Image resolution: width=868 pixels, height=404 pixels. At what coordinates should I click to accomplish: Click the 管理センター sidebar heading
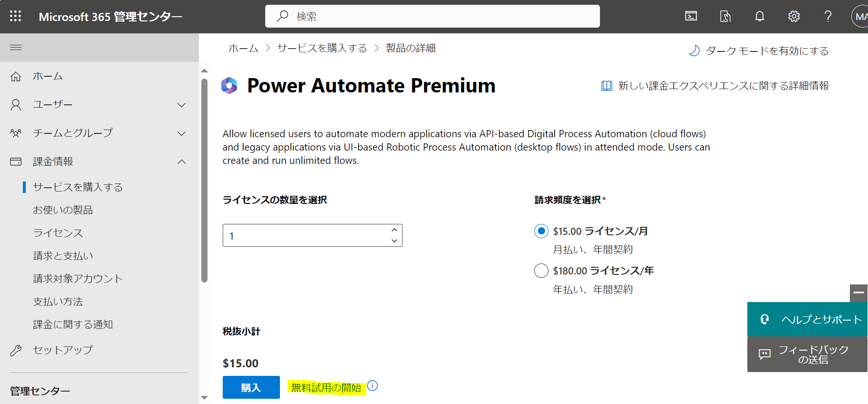click(x=40, y=391)
